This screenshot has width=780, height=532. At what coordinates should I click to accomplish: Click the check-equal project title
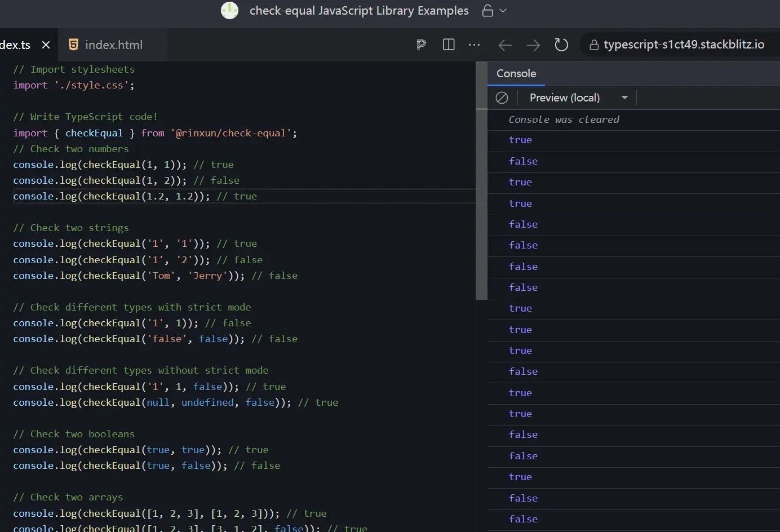click(359, 11)
